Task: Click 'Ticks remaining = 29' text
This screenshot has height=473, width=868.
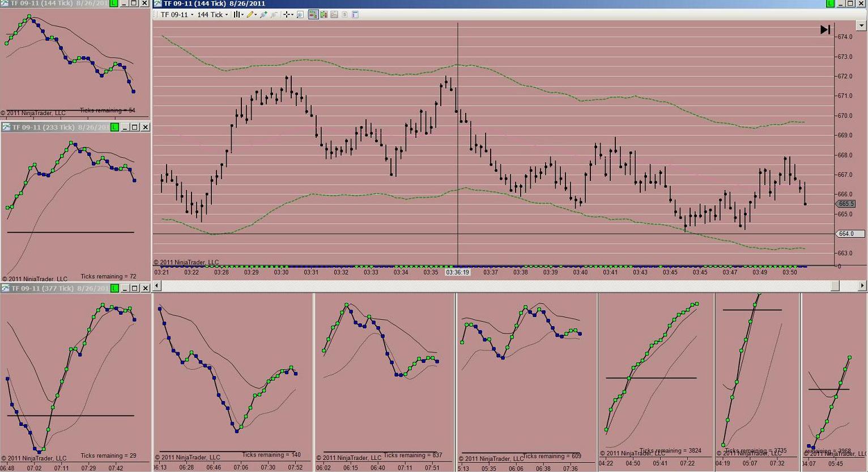Action: point(108,456)
